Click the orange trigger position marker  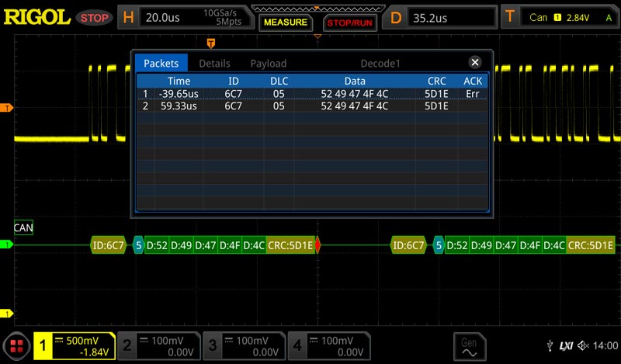pos(211,43)
